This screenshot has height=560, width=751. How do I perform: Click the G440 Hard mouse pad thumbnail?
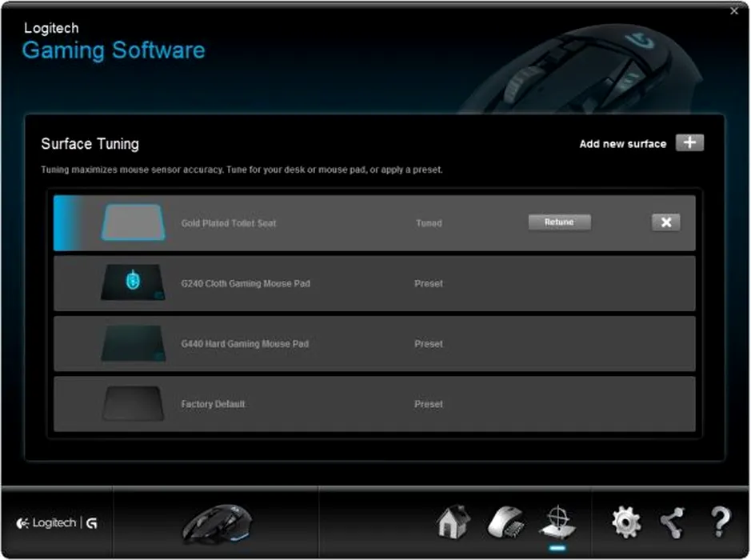(x=133, y=343)
